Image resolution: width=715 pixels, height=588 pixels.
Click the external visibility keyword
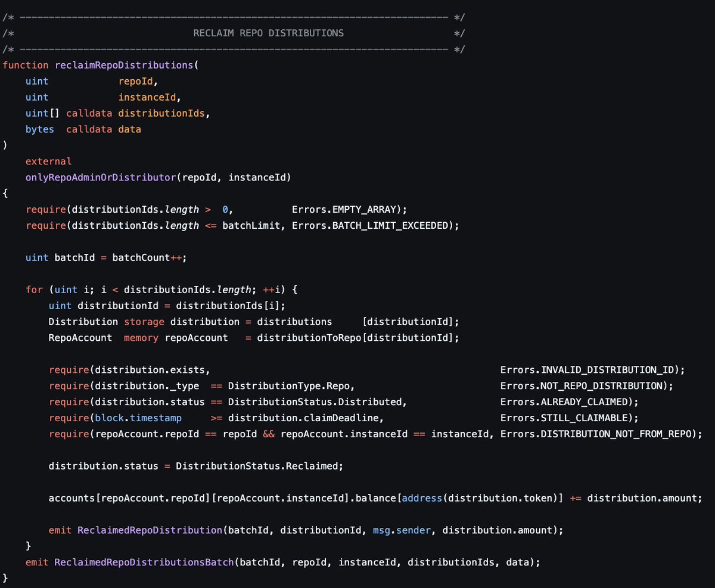pyautogui.click(x=49, y=161)
